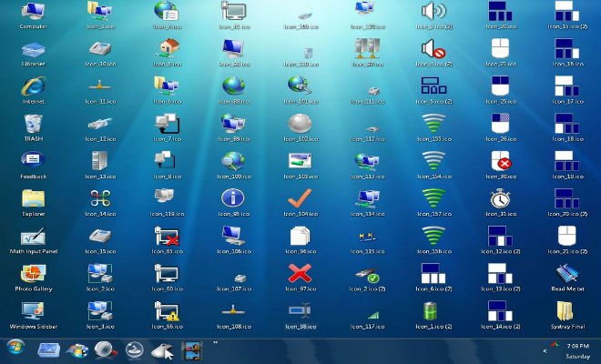Select the Icon_5.ico (2) outlined boxes icon
This screenshot has width=601, height=364.
pos(433,86)
